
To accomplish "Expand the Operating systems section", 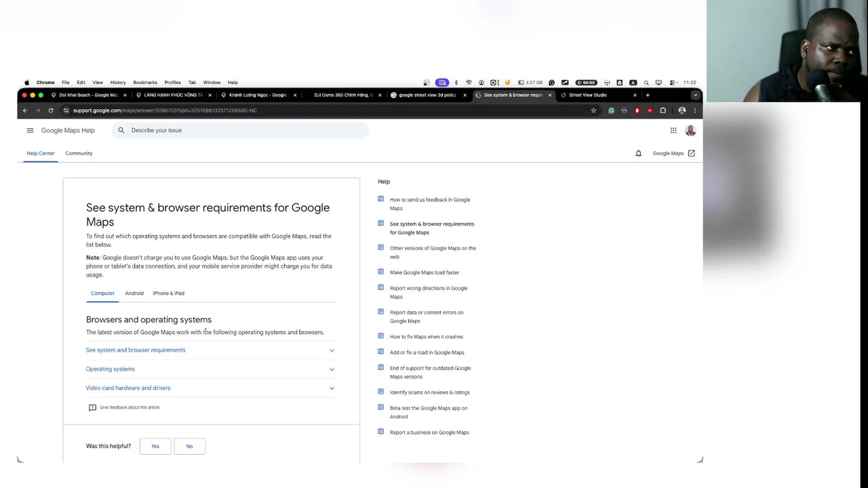I will coord(210,369).
